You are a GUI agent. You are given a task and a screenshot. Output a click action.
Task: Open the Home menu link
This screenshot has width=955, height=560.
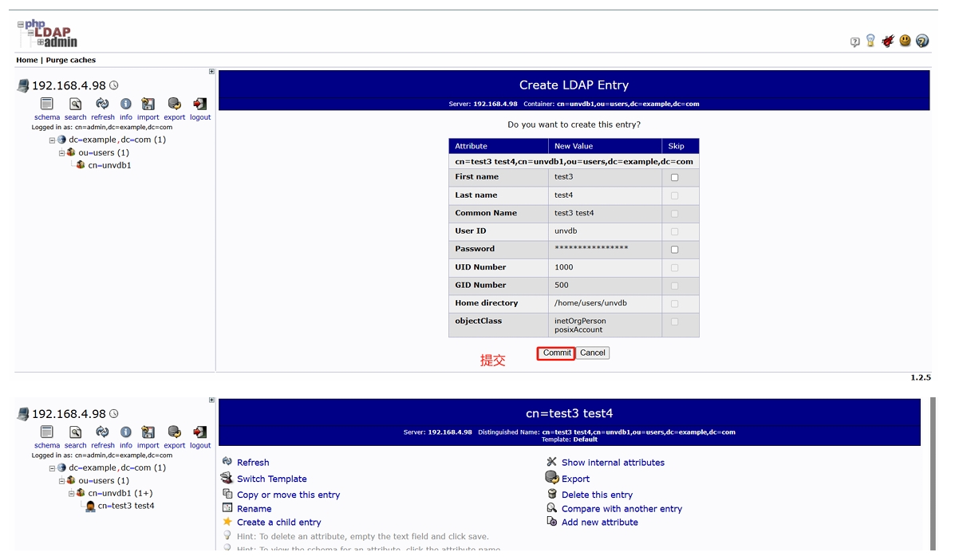click(27, 60)
